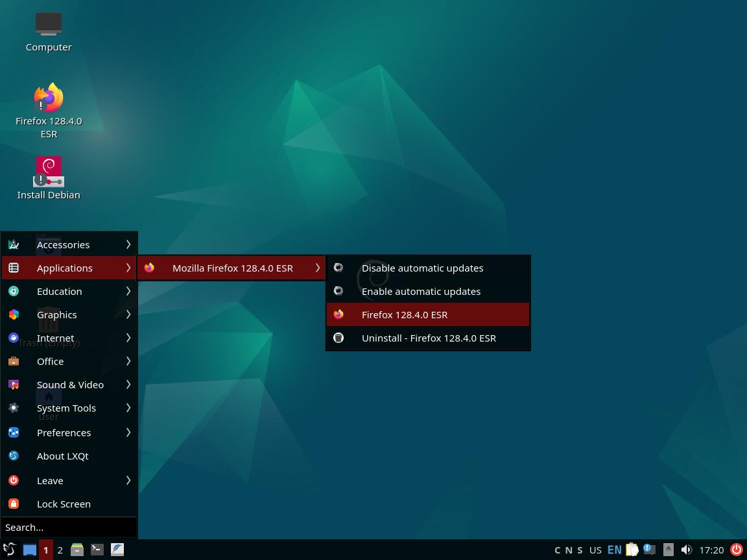Image resolution: width=747 pixels, height=560 pixels.
Task: Click the red Leave power icon
Action: pos(14,480)
